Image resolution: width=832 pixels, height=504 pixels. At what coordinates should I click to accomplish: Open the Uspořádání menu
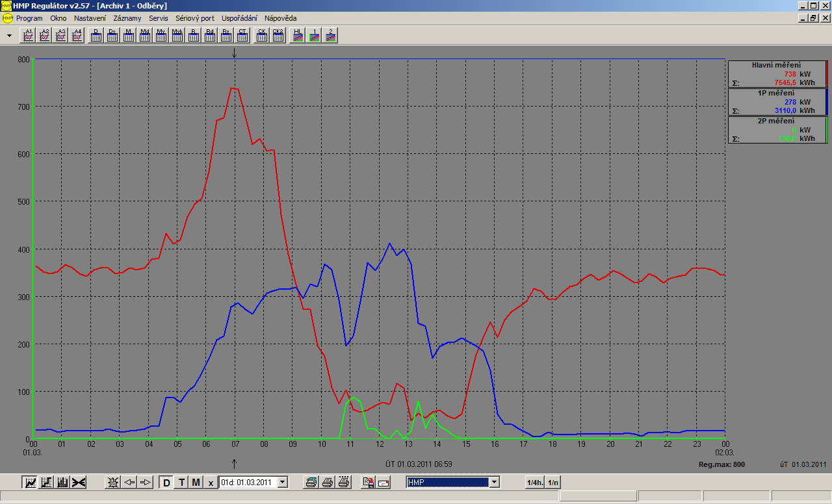pos(239,18)
